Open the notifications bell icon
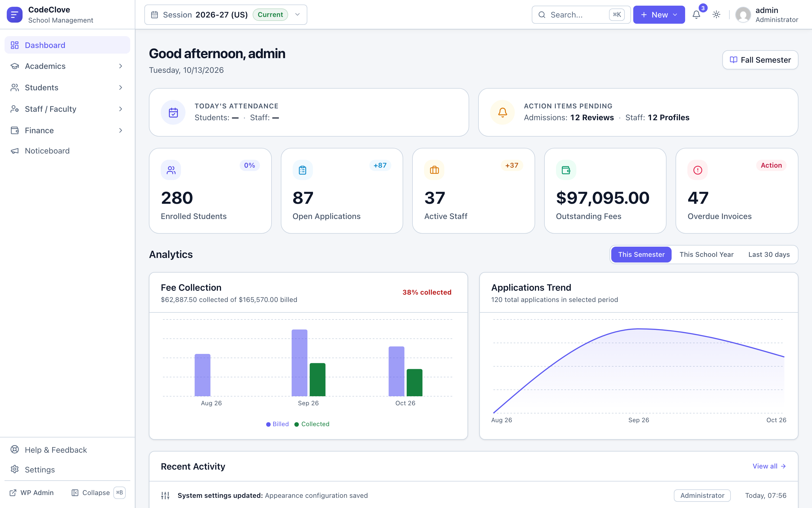This screenshot has height=508, width=812. (x=696, y=15)
